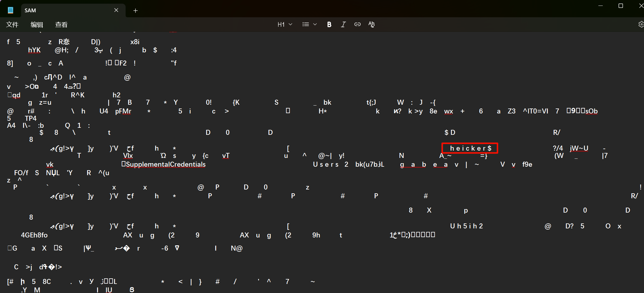Clear formatting using the toolbar icon

(371, 25)
